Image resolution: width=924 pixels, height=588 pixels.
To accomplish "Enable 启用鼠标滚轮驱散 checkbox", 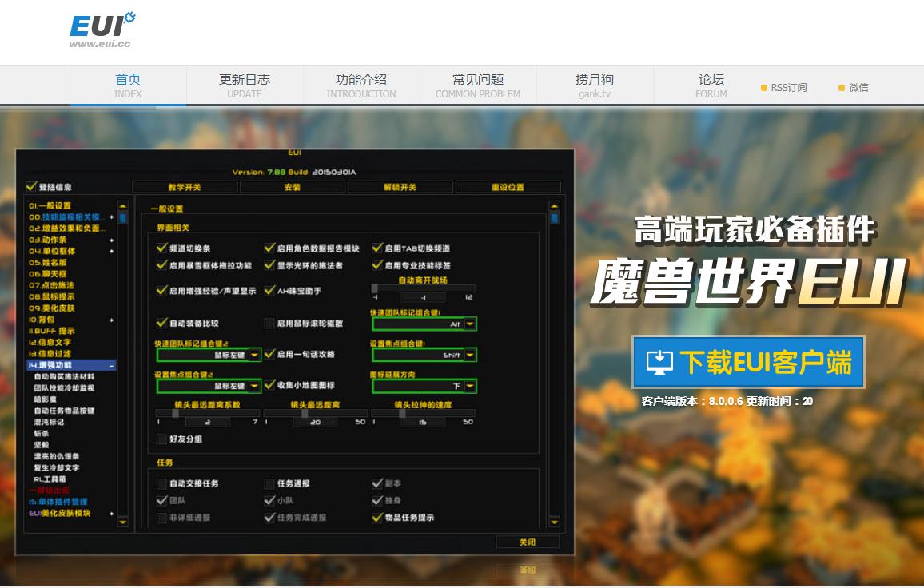I will (269, 323).
